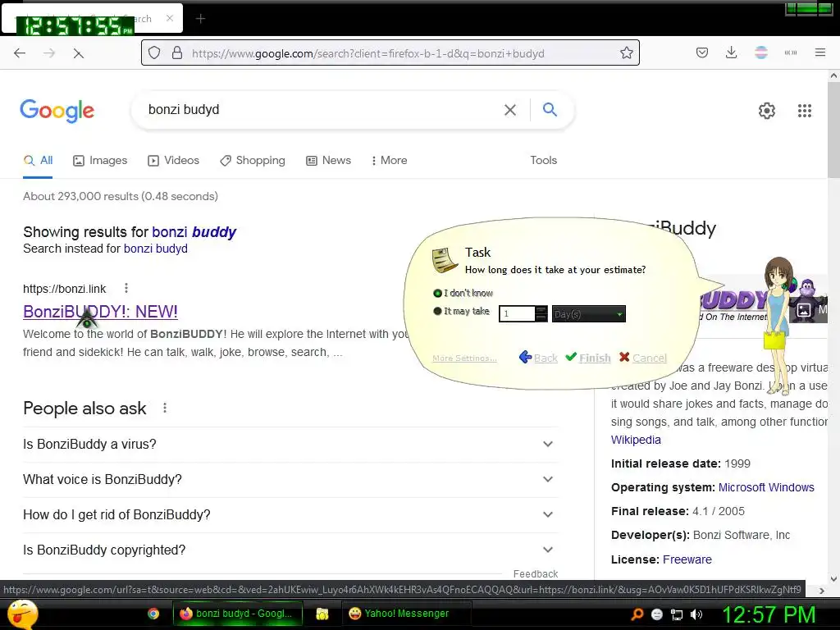Save page to Pocket
Image resolution: width=840 pixels, height=630 pixels.
pos(702,52)
